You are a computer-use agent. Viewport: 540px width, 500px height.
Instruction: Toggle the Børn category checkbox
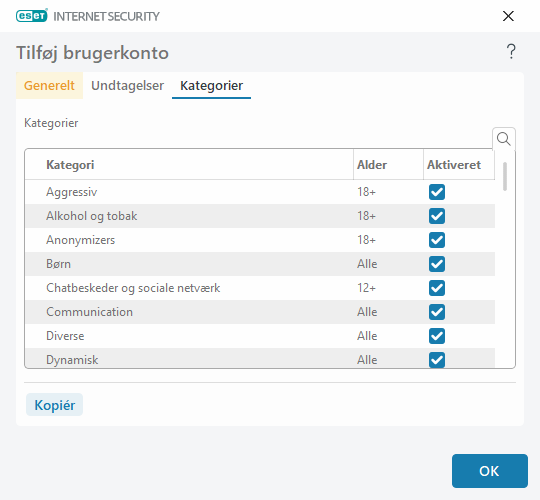pos(437,264)
